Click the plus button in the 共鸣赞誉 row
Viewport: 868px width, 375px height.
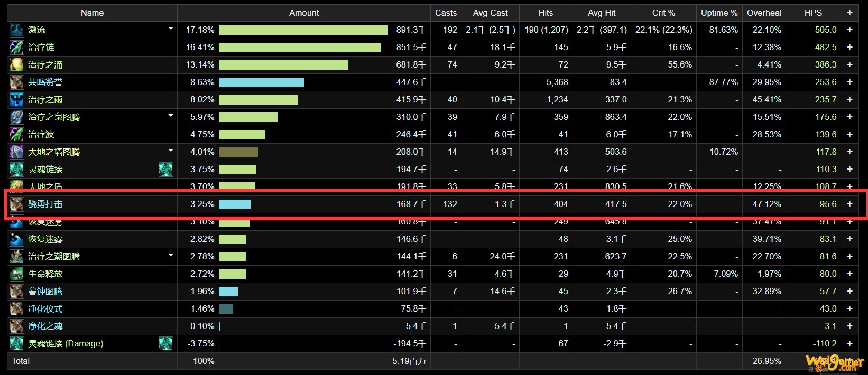pyautogui.click(x=850, y=82)
